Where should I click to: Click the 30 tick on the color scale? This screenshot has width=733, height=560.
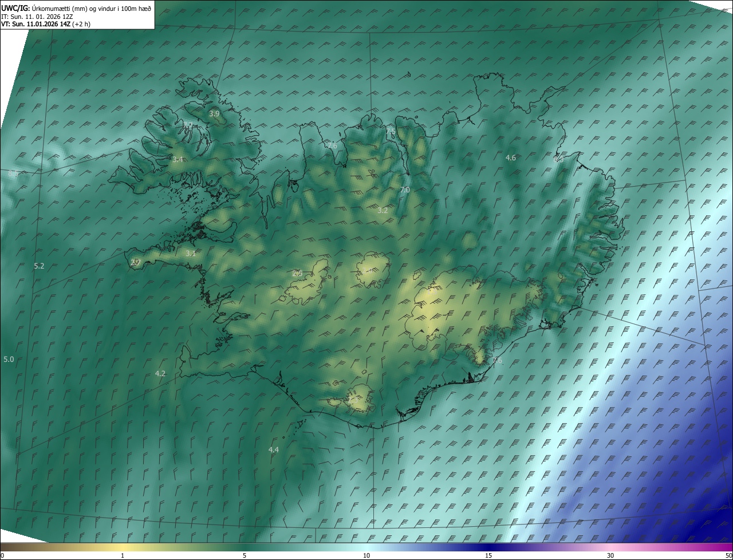tap(610, 555)
